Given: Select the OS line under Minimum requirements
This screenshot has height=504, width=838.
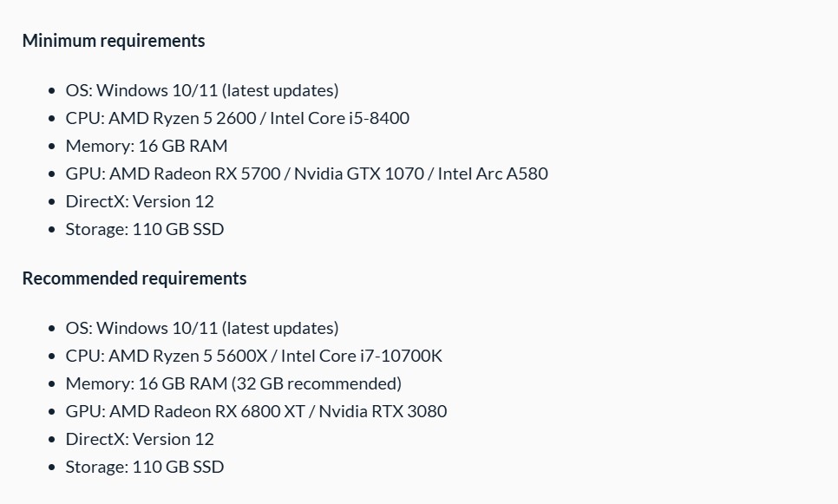Looking at the screenshot, I should coord(202,90).
